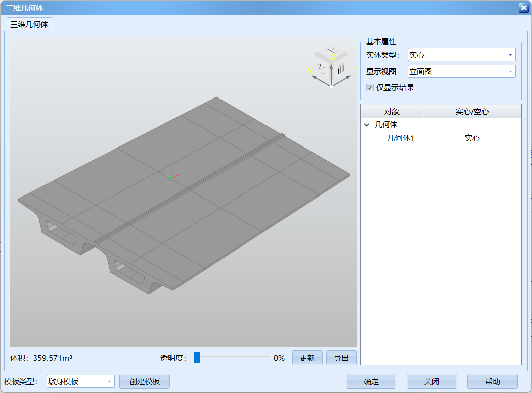532x393 pixels.
Task: Open the 显示视图 dropdown showing 立面图
Action: pos(510,71)
